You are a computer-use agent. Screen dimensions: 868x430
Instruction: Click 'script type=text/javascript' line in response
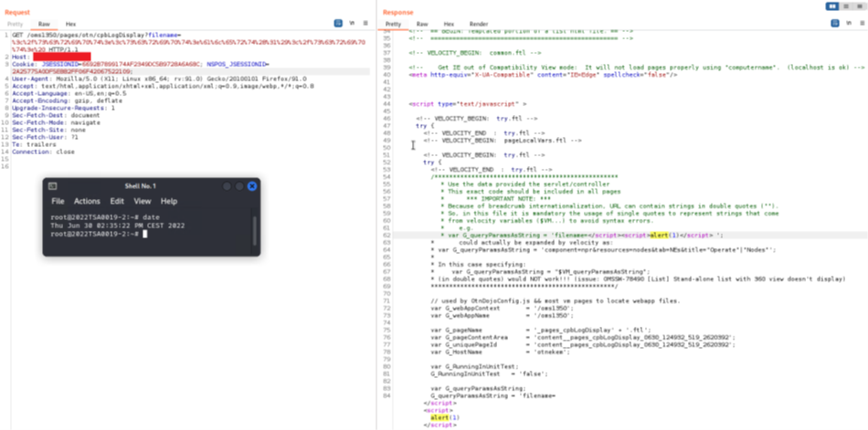[468, 103]
